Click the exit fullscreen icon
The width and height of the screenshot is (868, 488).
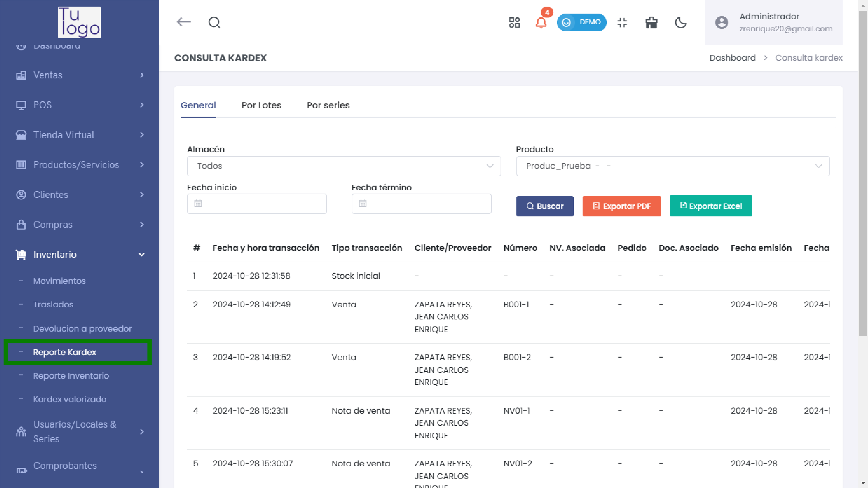point(622,23)
